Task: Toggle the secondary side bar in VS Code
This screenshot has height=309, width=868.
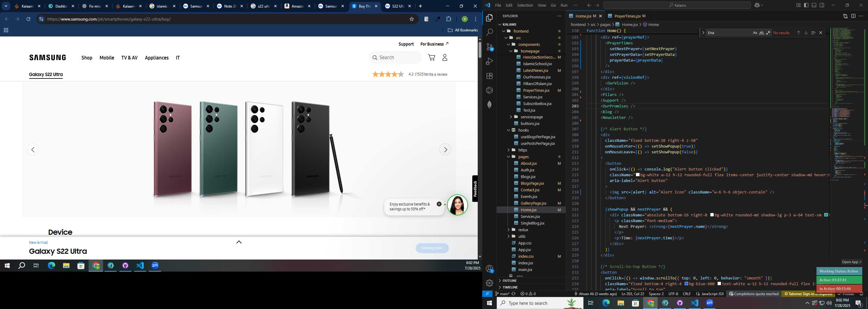Action: coord(822,5)
